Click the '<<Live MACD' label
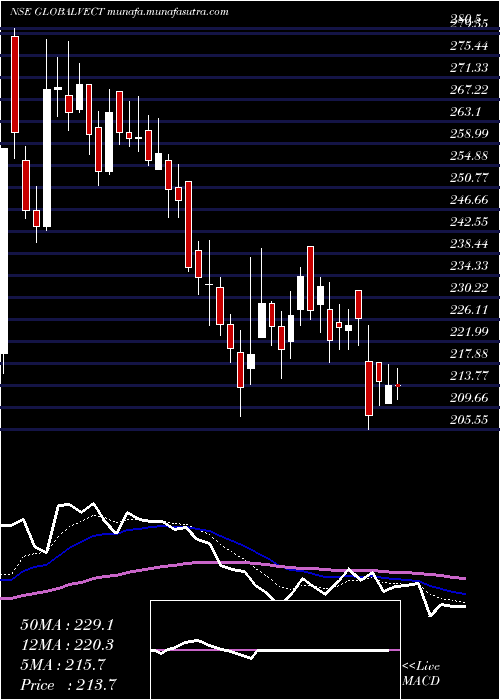 coord(421,674)
